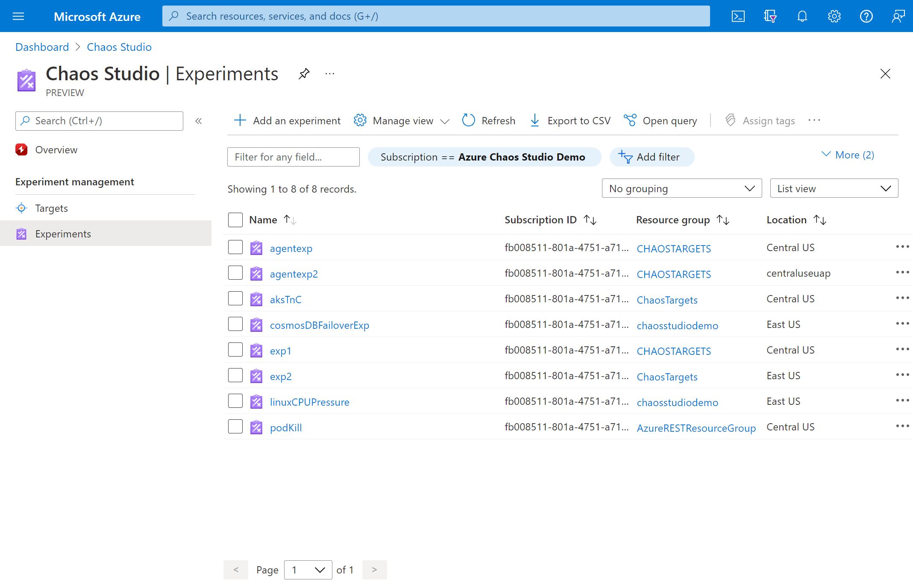
Task: Click the Manage view settings icon
Action: click(361, 120)
